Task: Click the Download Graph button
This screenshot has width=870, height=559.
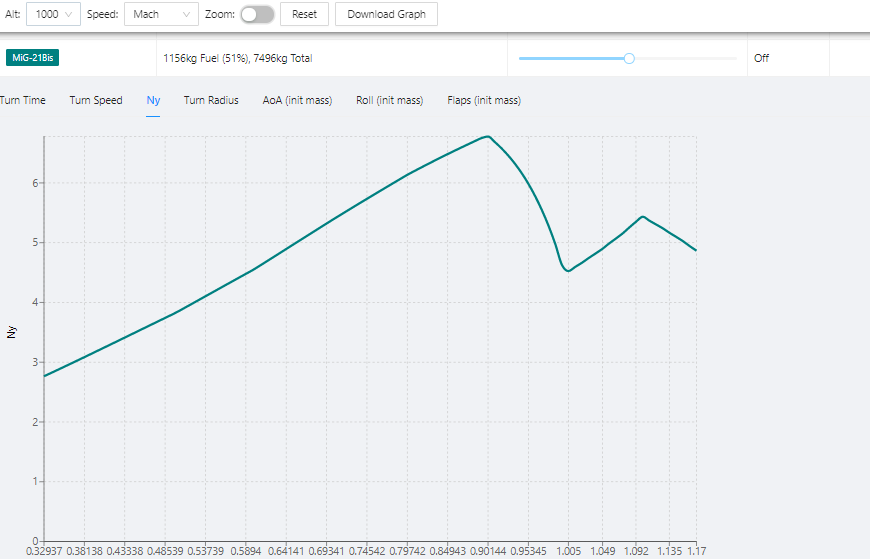Action: tap(386, 14)
